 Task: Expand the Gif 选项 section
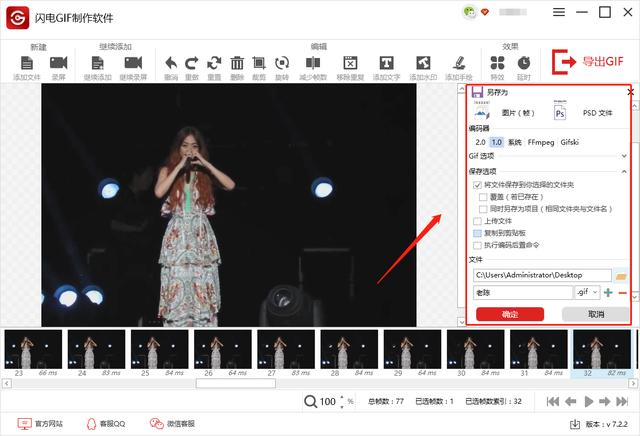click(625, 157)
